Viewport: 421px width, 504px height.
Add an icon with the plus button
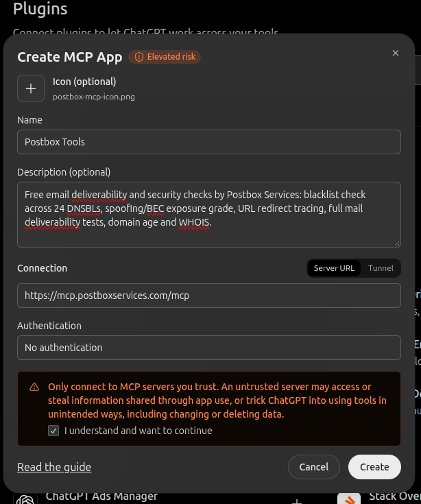pyautogui.click(x=31, y=88)
